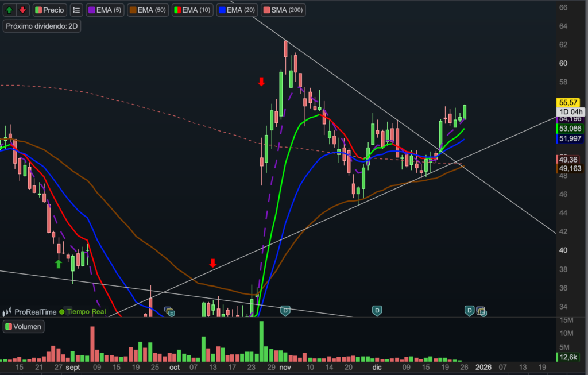The width and height of the screenshot is (588, 375).
Task: Open SMA (200) indicator settings
Action: (283, 10)
